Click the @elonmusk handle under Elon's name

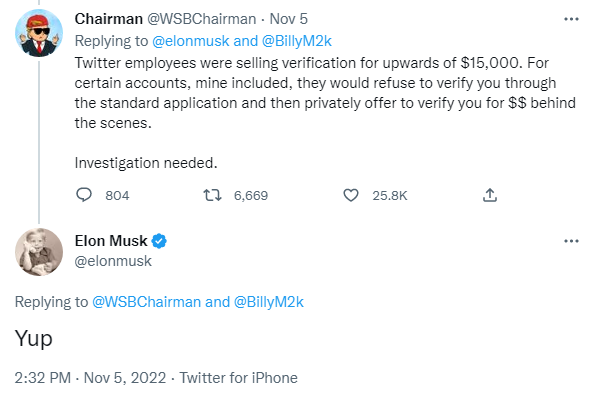[113, 261]
